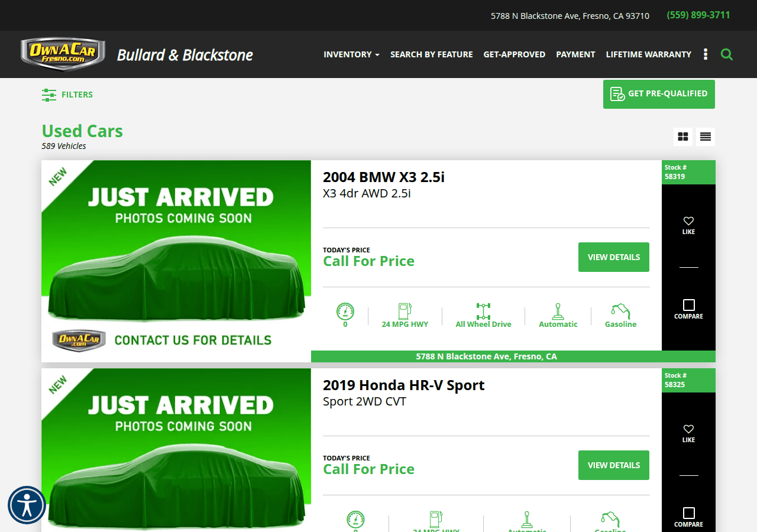Click the Get Pre-Qualified button
757x532 pixels.
(659, 94)
